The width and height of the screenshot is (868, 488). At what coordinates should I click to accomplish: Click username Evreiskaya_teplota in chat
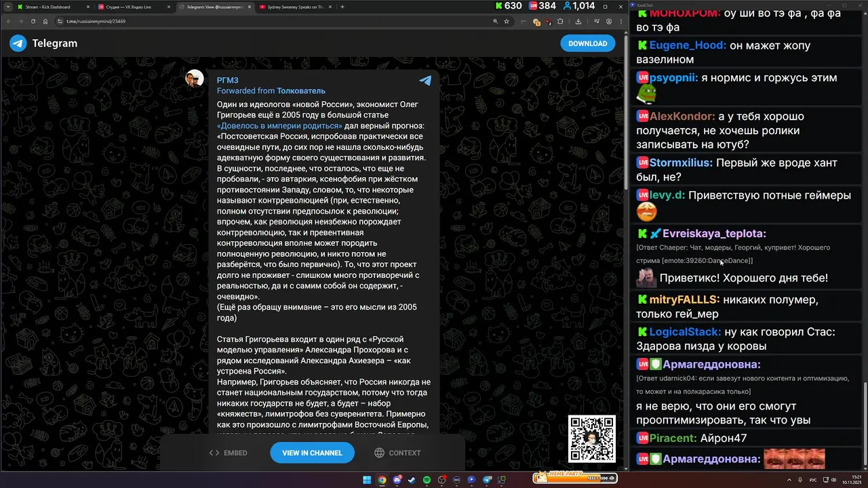tap(714, 233)
